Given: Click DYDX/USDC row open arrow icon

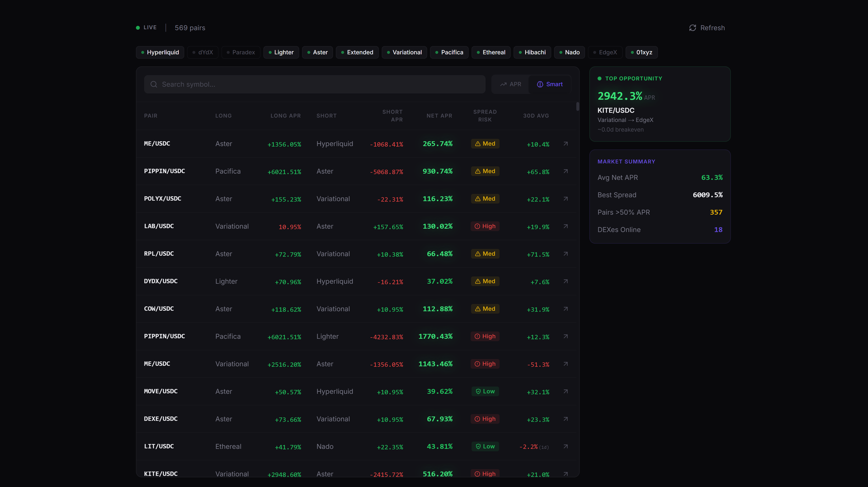Looking at the screenshot, I should point(566,282).
